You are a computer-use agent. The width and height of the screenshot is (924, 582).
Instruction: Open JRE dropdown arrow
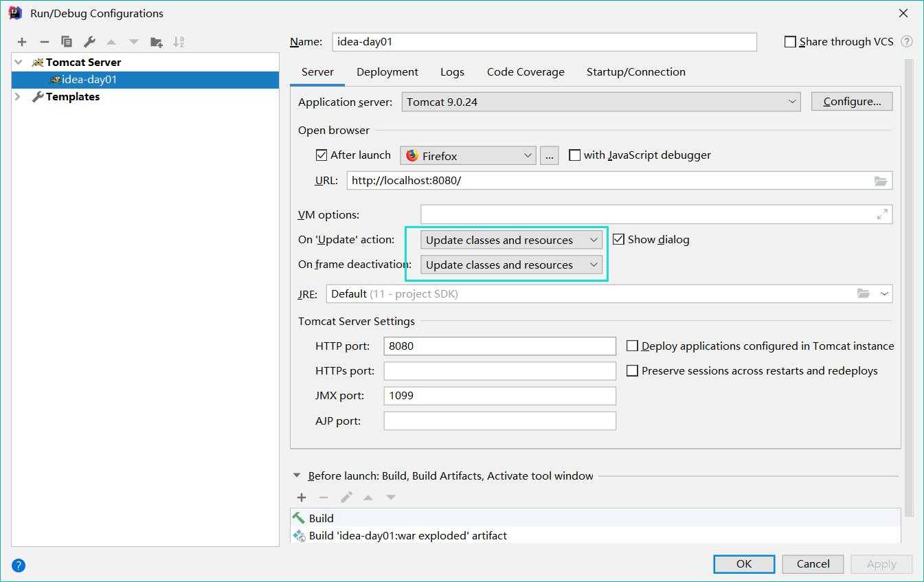pyautogui.click(x=884, y=293)
